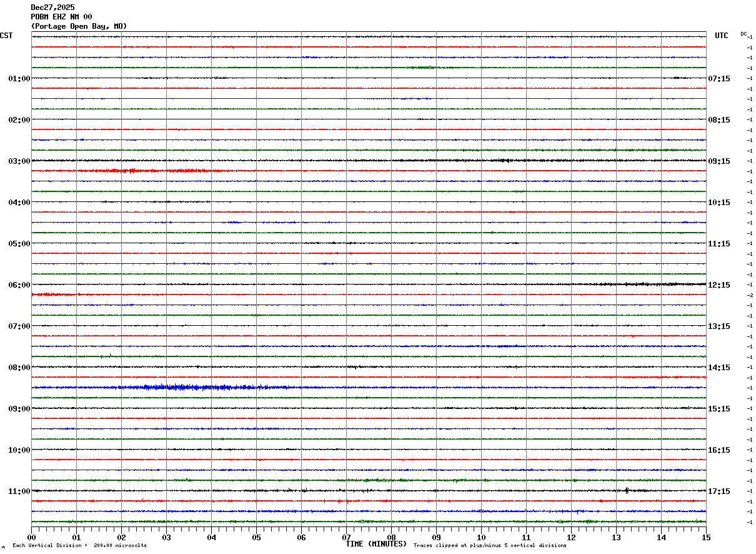Image resolution: width=756 pixels, height=554 pixels.
Task: Select the 01:00 CST row label
Action: point(19,79)
